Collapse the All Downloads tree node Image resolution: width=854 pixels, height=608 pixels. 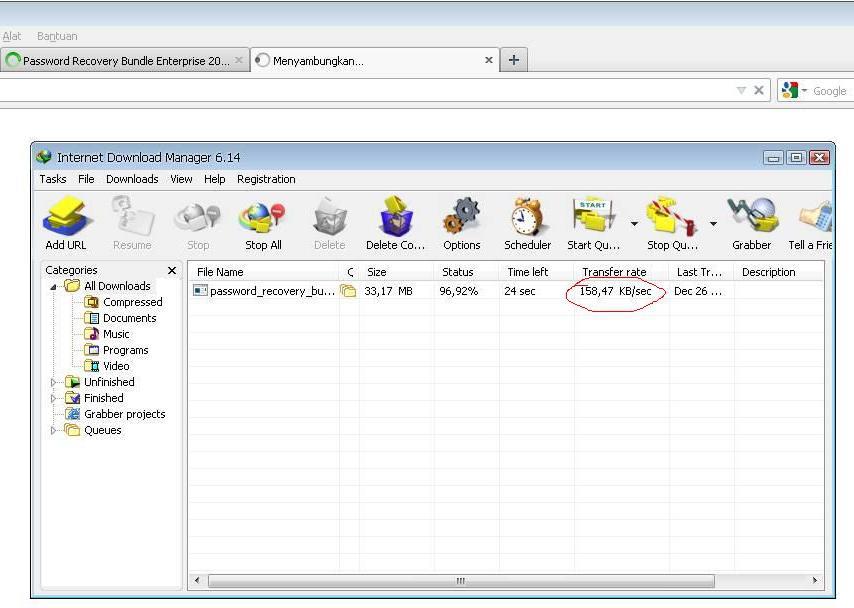(x=53, y=287)
